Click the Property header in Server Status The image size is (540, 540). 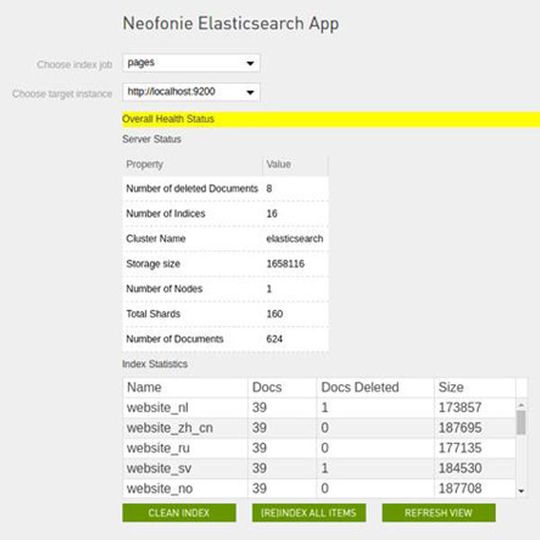pos(145,165)
